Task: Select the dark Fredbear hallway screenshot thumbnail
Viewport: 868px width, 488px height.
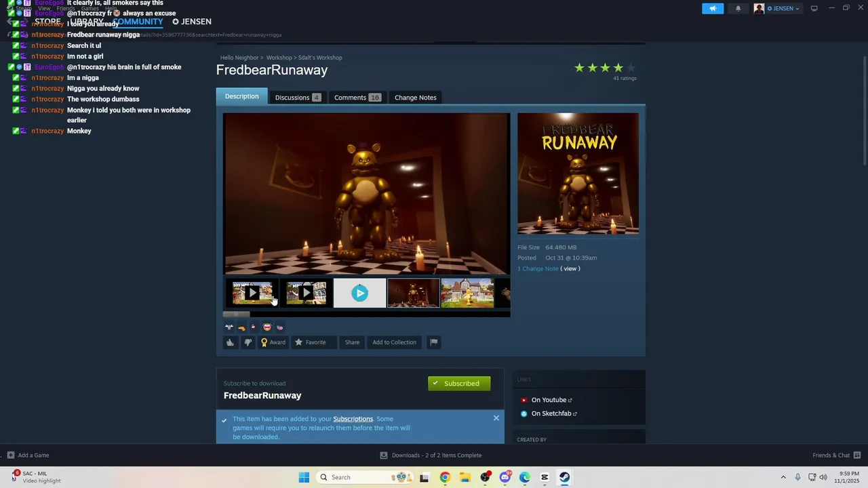Action: [x=413, y=293]
